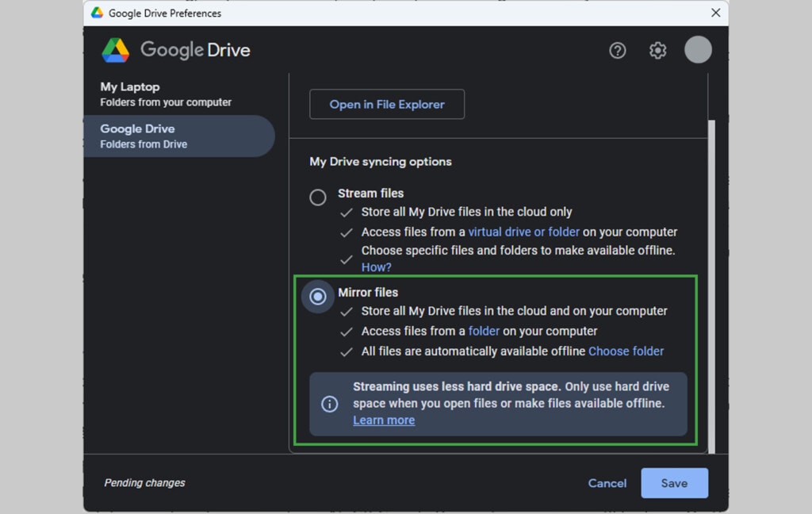The width and height of the screenshot is (812, 514).
Task: Click the Drive icon in the title bar
Action: [x=98, y=13]
